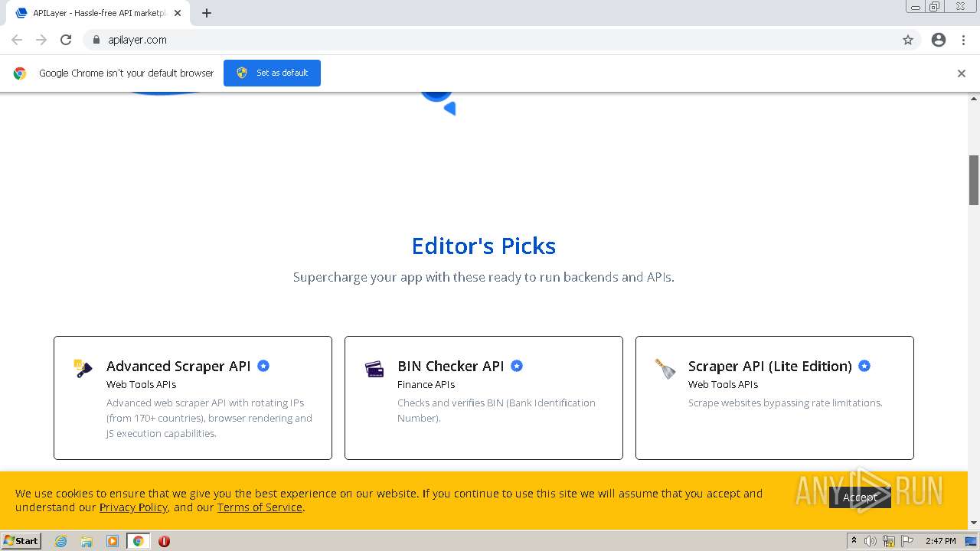
Task: Click the Finance APIs category label
Action: tap(426, 384)
